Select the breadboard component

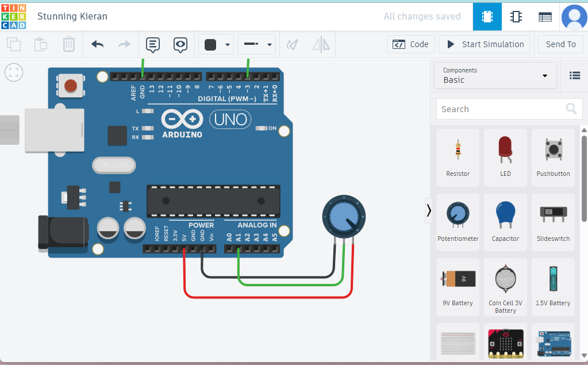pos(458,343)
